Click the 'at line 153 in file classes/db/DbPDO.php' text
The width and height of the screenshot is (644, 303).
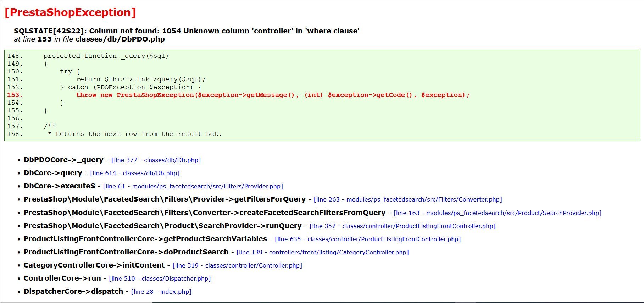click(89, 39)
